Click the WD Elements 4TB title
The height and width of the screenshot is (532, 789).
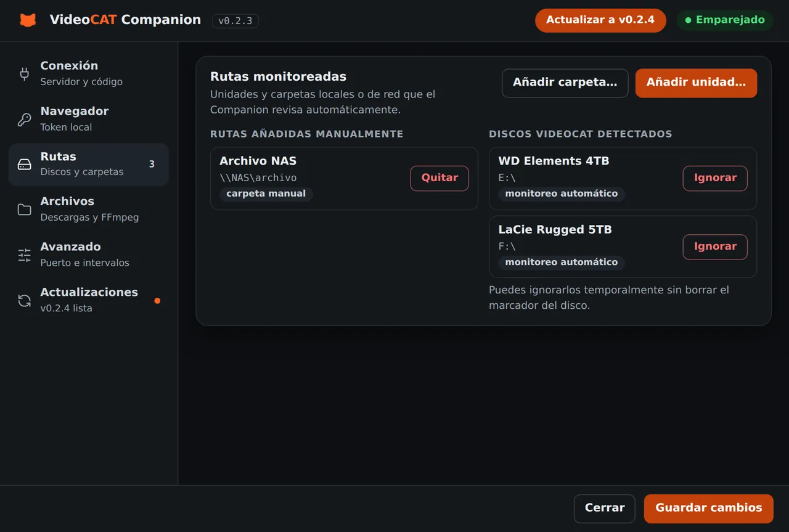(554, 161)
